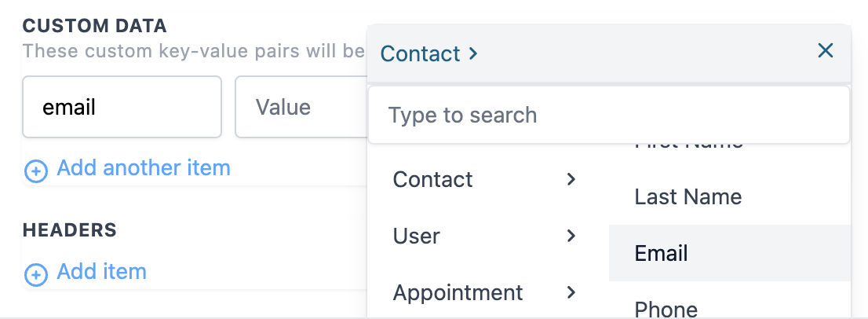Open the Appointment category
The height and width of the screenshot is (319, 868).
pos(458,293)
